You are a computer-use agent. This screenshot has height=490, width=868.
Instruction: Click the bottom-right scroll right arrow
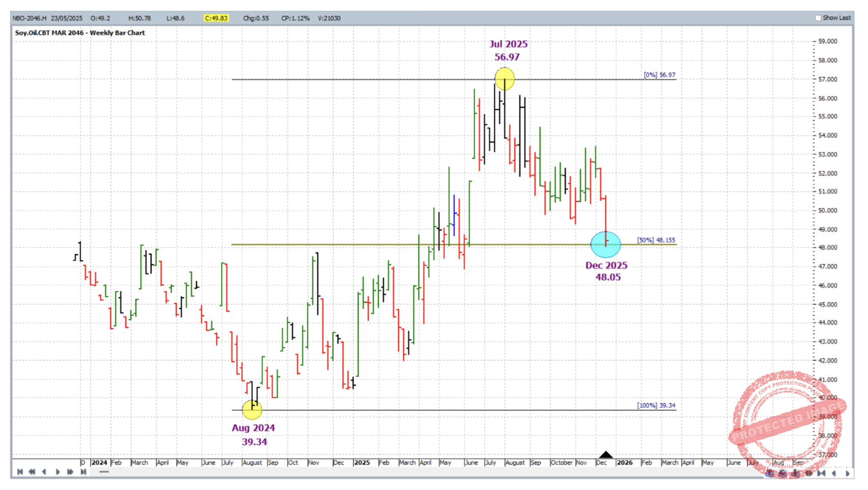[x=847, y=473]
